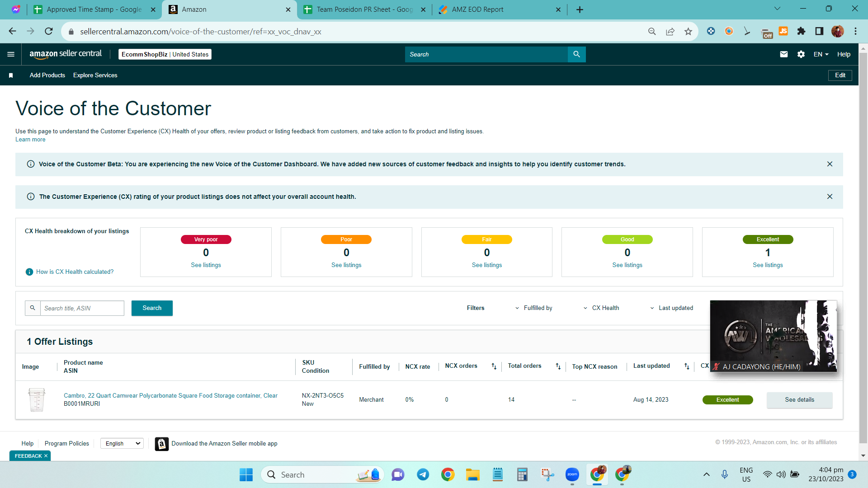Open Telegram from the taskbar
The height and width of the screenshot is (488, 868).
[x=423, y=475]
